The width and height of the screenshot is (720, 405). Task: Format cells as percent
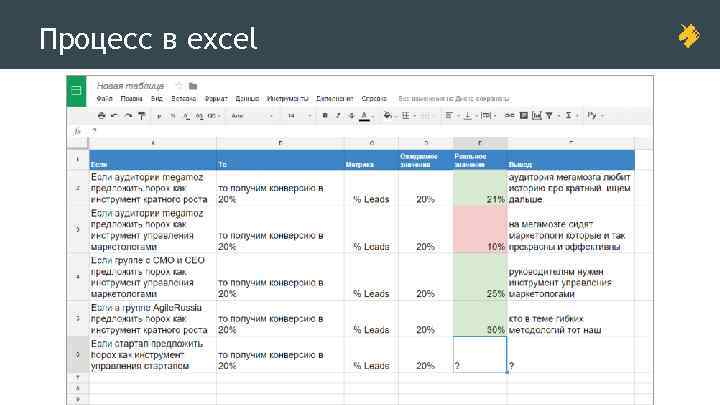[173, 116]
